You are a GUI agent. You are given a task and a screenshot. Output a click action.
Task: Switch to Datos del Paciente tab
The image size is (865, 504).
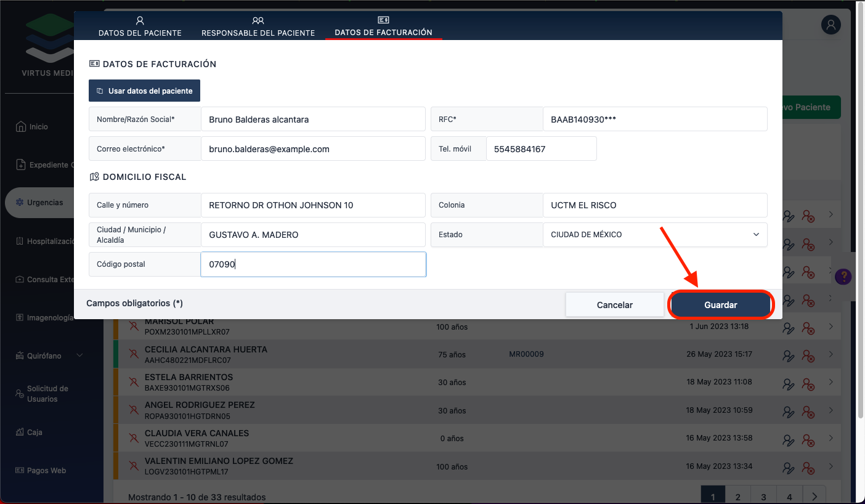click(x=140, y=27)
